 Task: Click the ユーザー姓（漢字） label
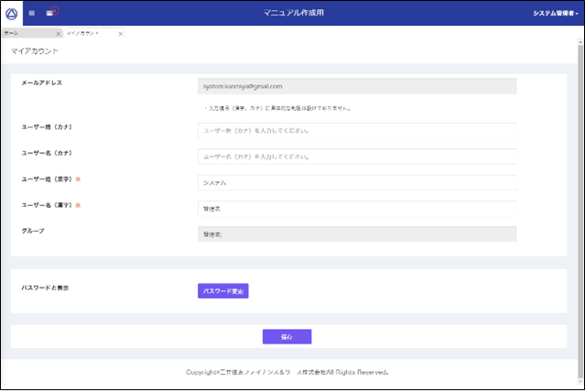click(x=47, y=180)
